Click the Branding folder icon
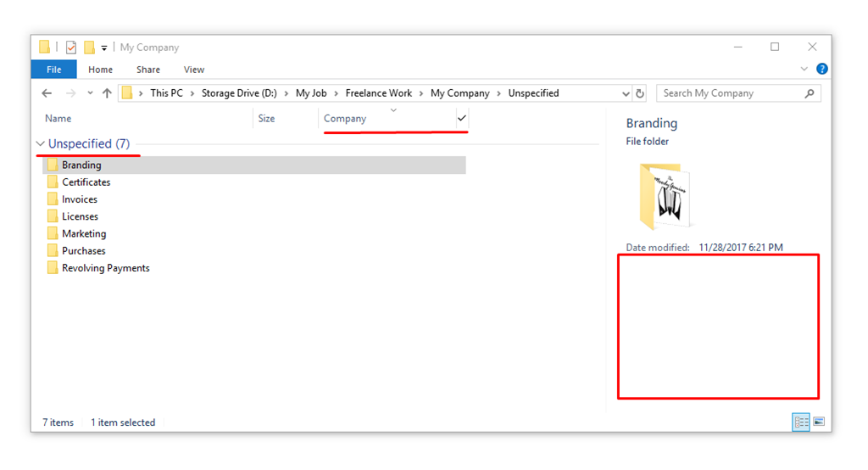 (x=53, y=165)
